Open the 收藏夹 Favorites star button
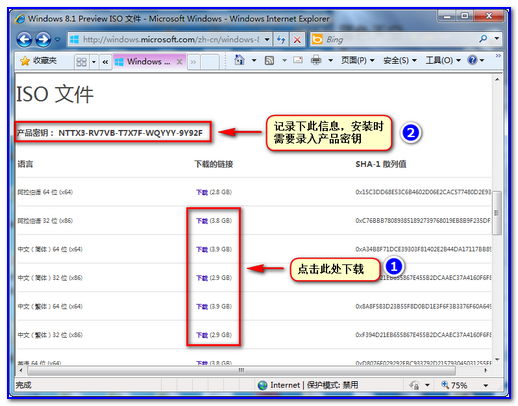The image size is (518, 406). click(x=38, y=61)
